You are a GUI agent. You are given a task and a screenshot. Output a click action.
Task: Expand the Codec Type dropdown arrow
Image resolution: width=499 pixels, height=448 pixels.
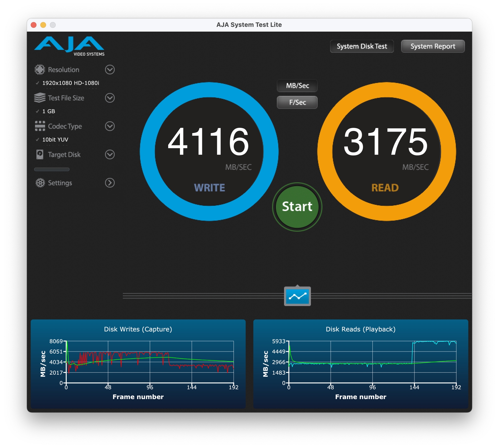pos(110,126)
